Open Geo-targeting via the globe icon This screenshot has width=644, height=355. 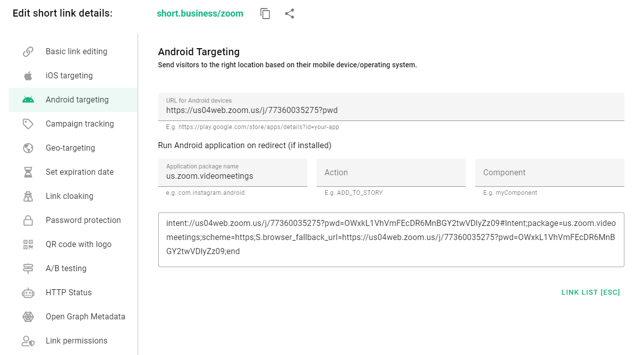click(x=28, y=148)
